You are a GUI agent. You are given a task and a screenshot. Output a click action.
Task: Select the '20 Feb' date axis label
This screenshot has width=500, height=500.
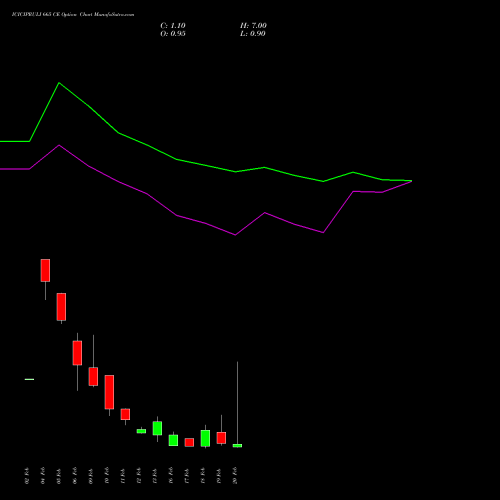[235, 476]
